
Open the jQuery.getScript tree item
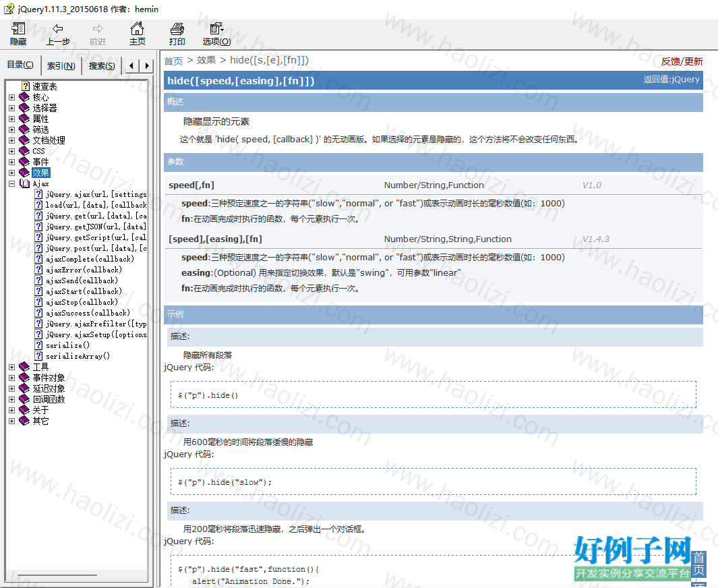(96, 237)
